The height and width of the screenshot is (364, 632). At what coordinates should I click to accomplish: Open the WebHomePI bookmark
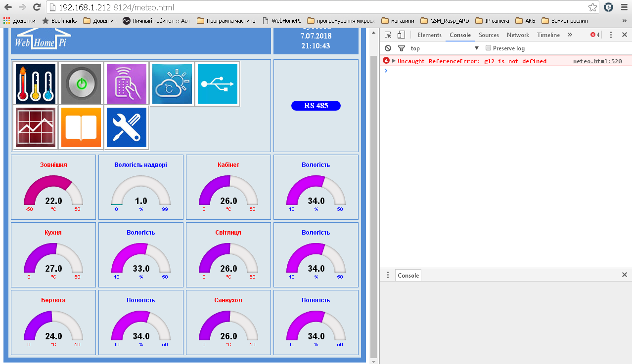281,21
